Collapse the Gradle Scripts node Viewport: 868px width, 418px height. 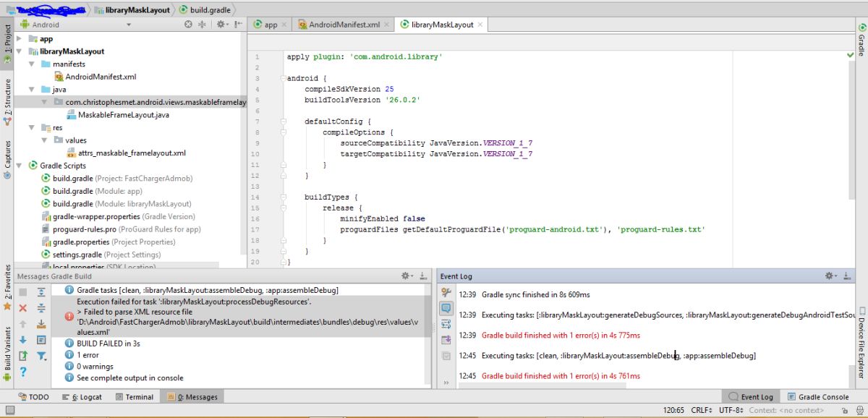pos(19,166)
